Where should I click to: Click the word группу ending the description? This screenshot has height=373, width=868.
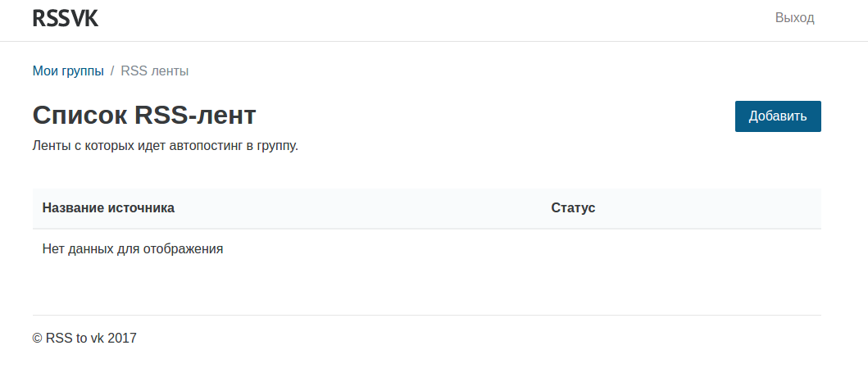276,147
